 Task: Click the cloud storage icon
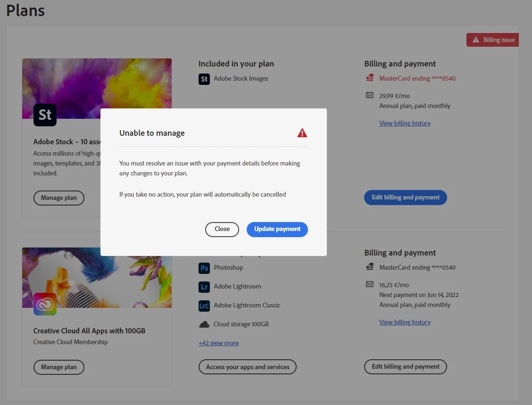pyautogui.click(x=204, y=324)
